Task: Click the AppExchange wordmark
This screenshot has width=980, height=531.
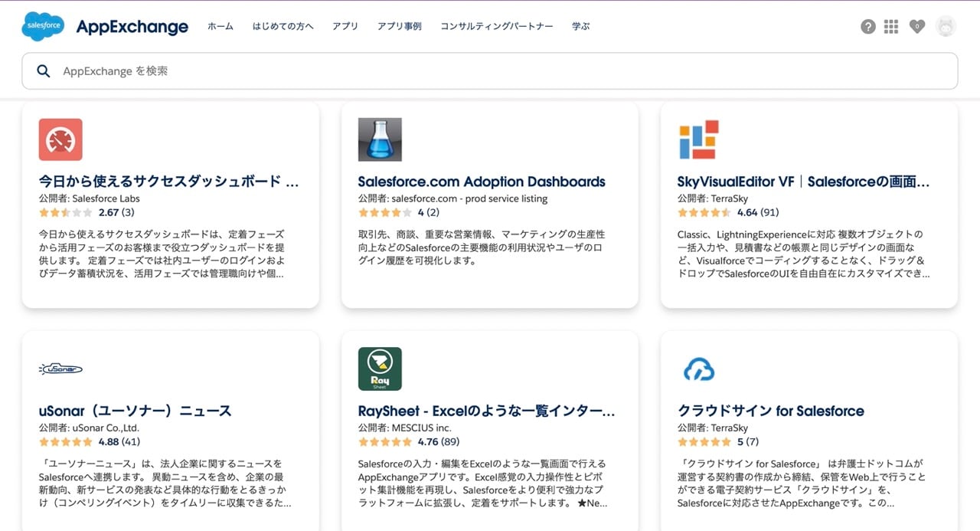Action: [x=132, y=27]
